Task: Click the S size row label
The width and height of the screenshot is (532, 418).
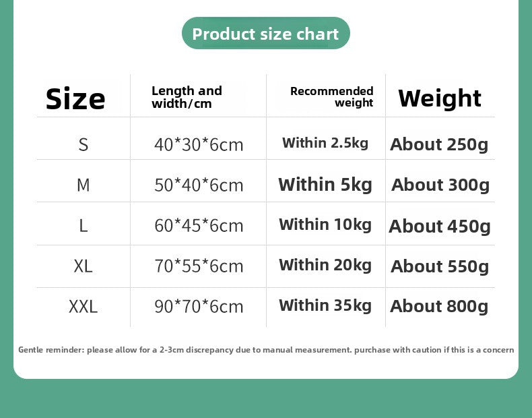Action: tap(84, 144)
